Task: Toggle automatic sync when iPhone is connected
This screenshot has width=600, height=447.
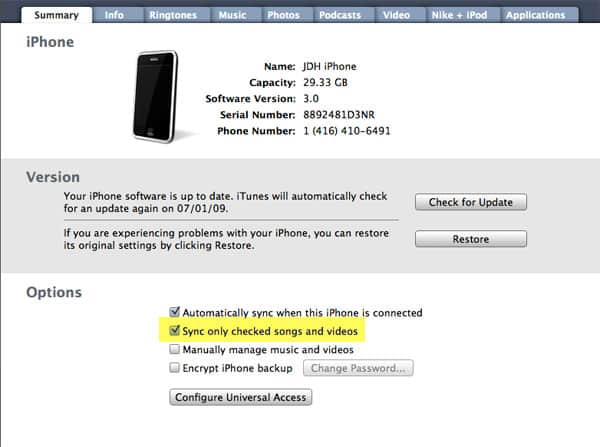Action: click(x=174, y=312)
